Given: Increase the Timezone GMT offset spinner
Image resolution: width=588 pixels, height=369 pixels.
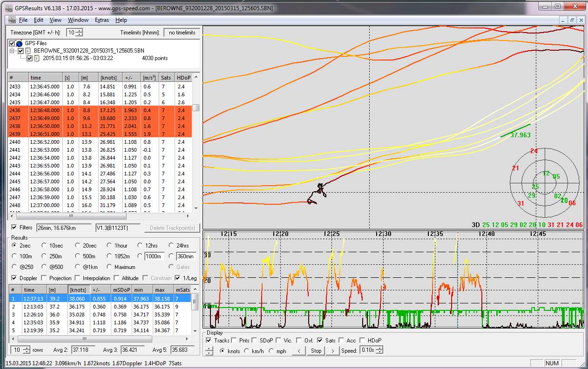Looking at the screenshot, I should [80, 31].
